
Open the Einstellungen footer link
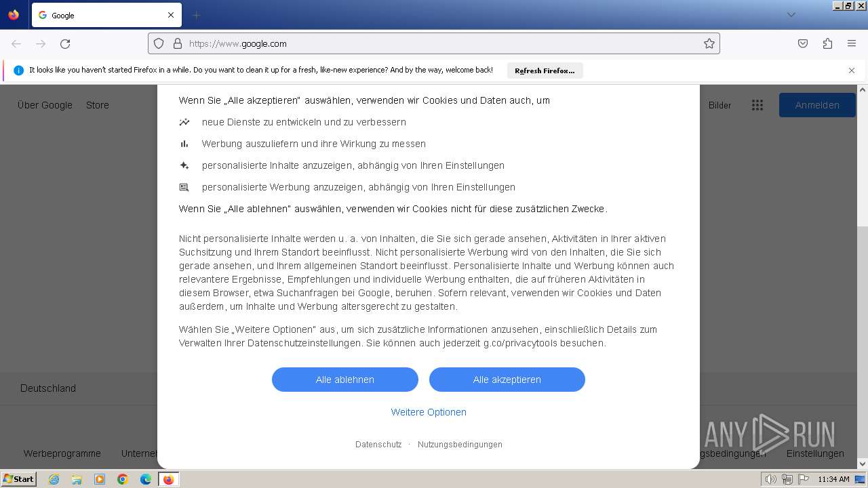click(815, 453)
